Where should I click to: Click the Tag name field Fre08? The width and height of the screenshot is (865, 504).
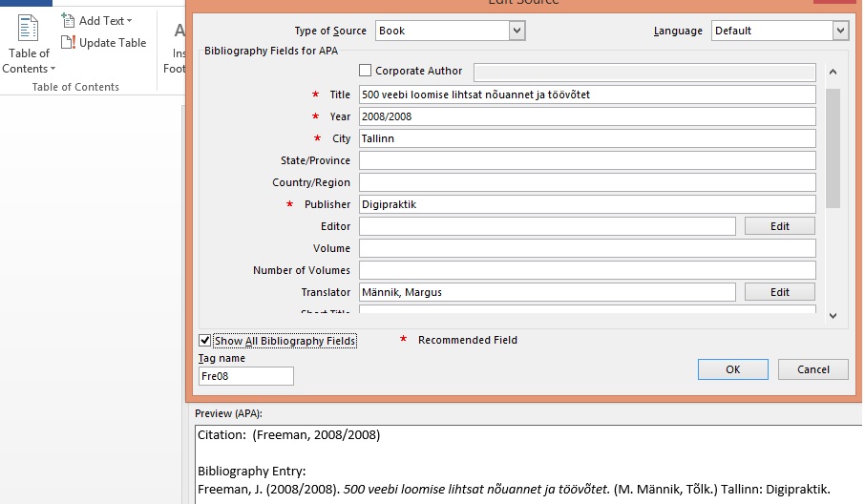246,376
